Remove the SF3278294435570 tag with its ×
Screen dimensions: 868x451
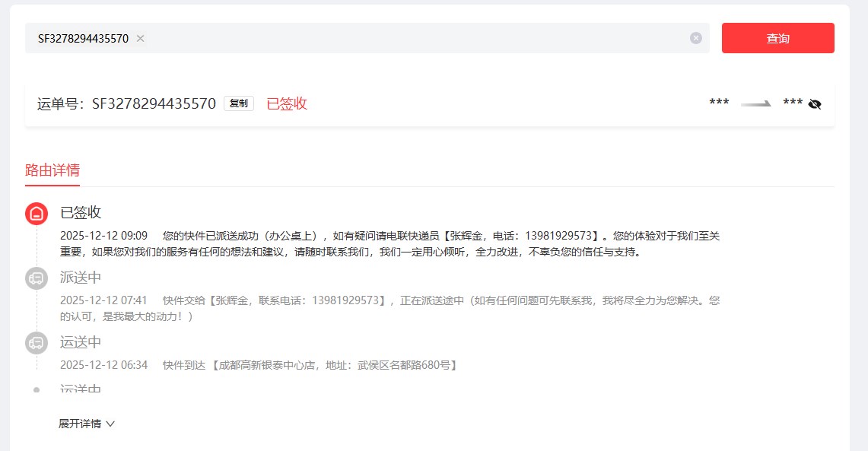(x=140, y=39)
